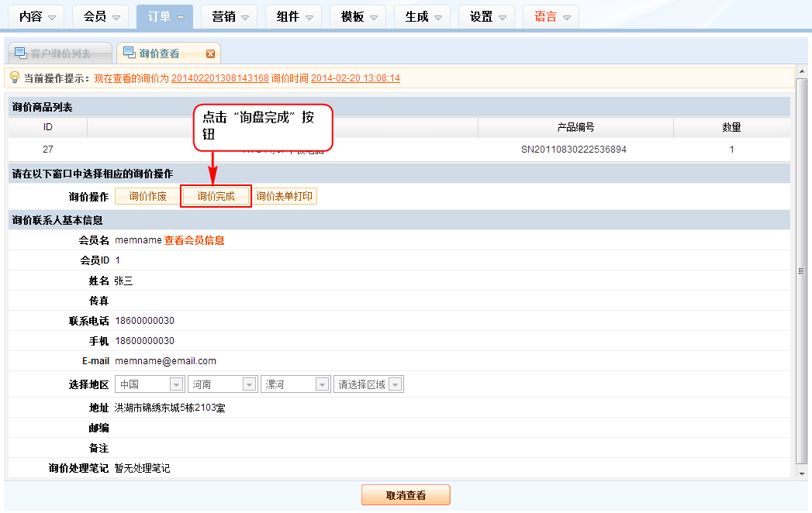Click the 询价作废 button
This screenshot has height=513, width=812.
click(147, 197)
